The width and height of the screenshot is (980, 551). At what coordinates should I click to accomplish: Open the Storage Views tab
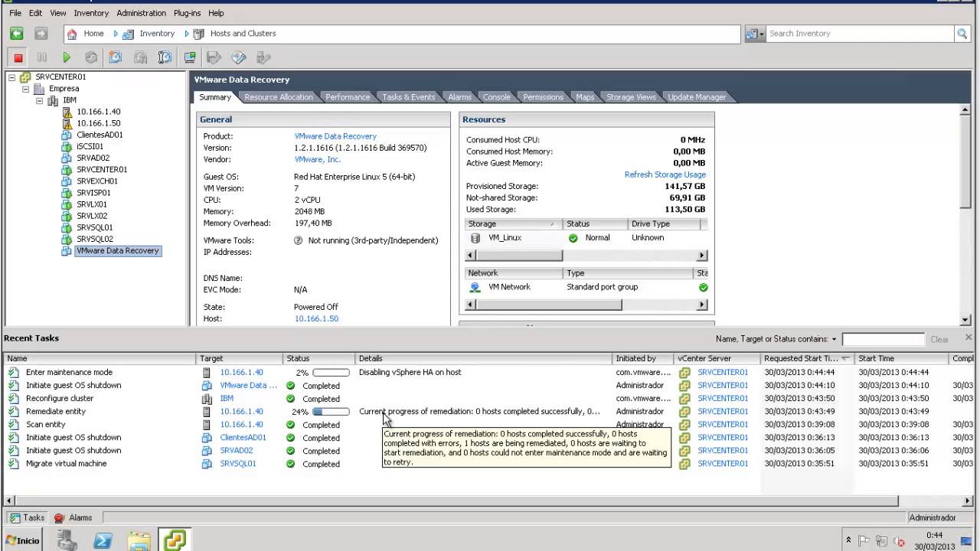tap(631, 97)
